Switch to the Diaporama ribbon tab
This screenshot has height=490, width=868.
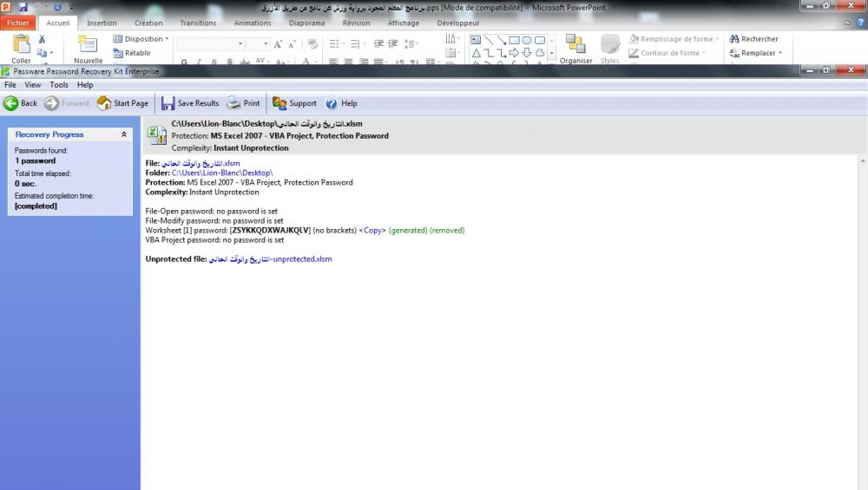[x=306, y=23]
